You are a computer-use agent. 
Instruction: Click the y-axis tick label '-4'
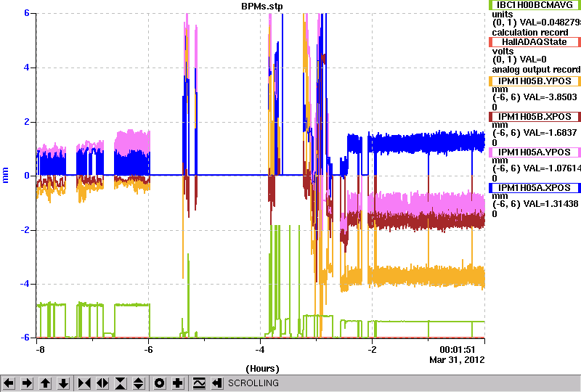point(25,284)
